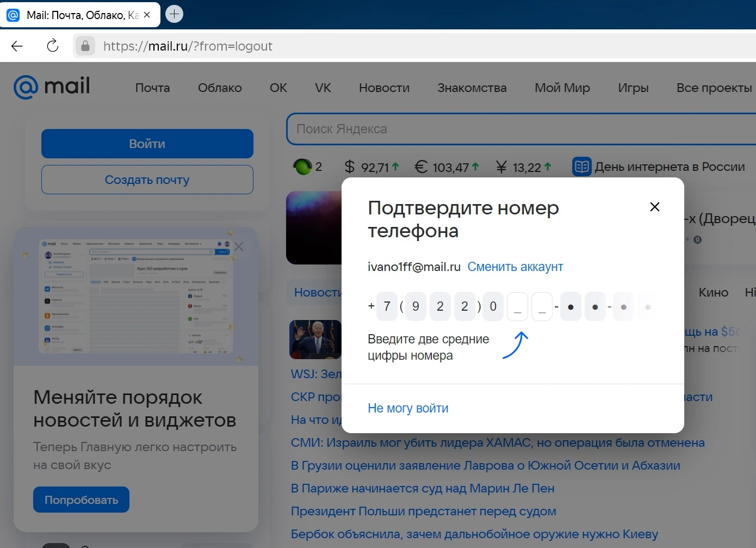Click the ivano1ff@mail.ru account address

414,267
